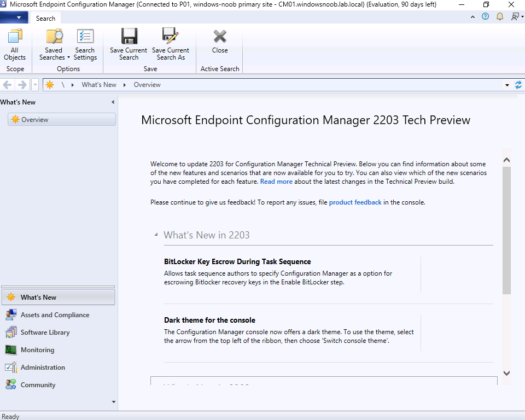Click the scroll down arrow in content pane
The width and height of the screenshot is (525, 420).
point(506,373)
